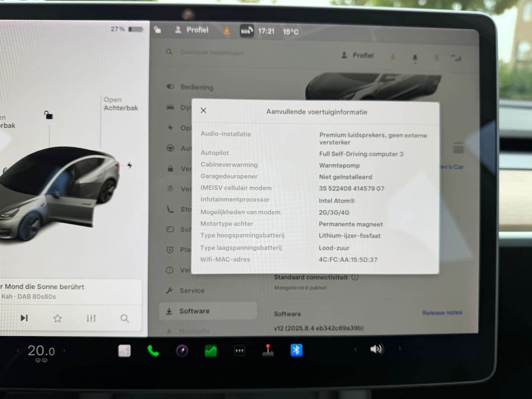Increase cabin temperature with right chevron
The height and width of the screenshot is (399, 532).
click(64, 350)
